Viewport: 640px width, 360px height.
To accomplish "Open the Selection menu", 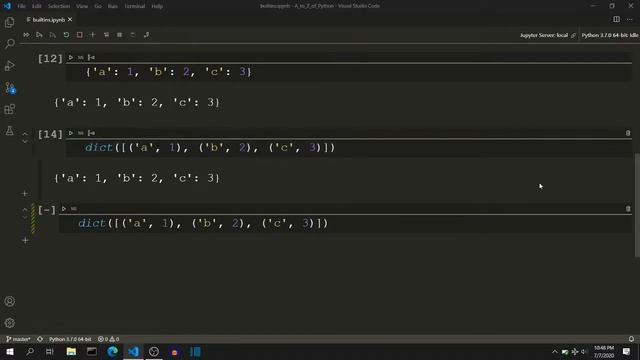I will pyautogui.click(x=59, y=6).
